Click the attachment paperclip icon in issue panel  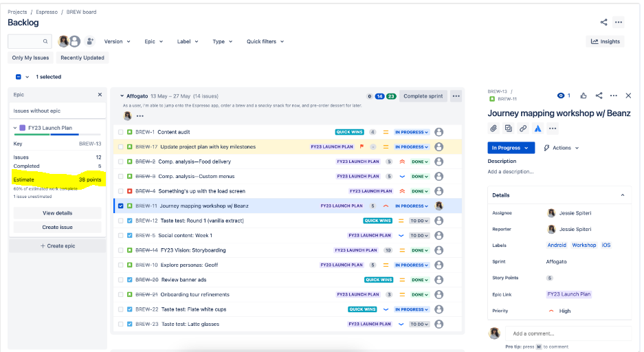pos(493,129)
